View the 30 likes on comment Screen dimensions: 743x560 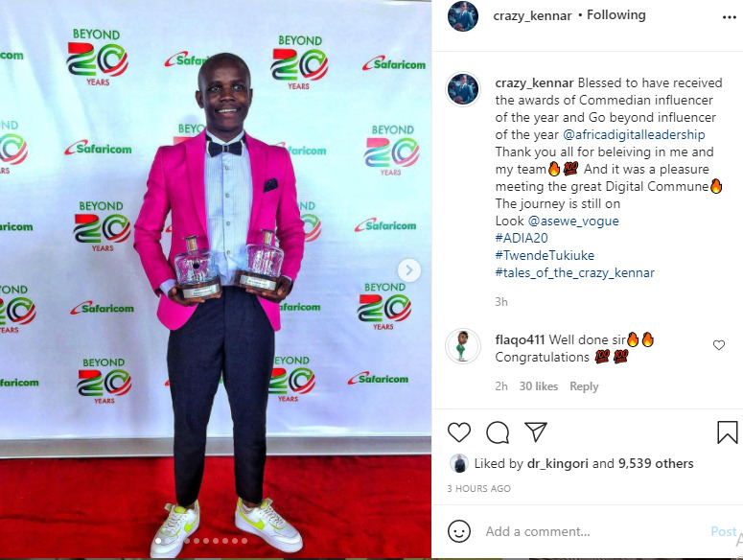(538, 386)
